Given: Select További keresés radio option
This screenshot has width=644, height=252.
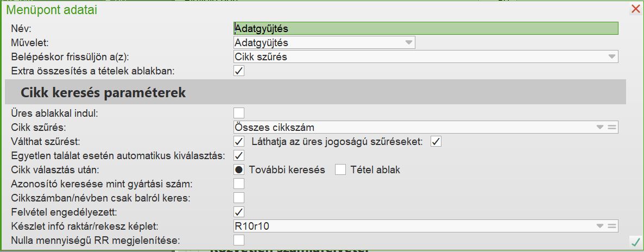Looking at the screenshot, I should click(x=239, y=169).
